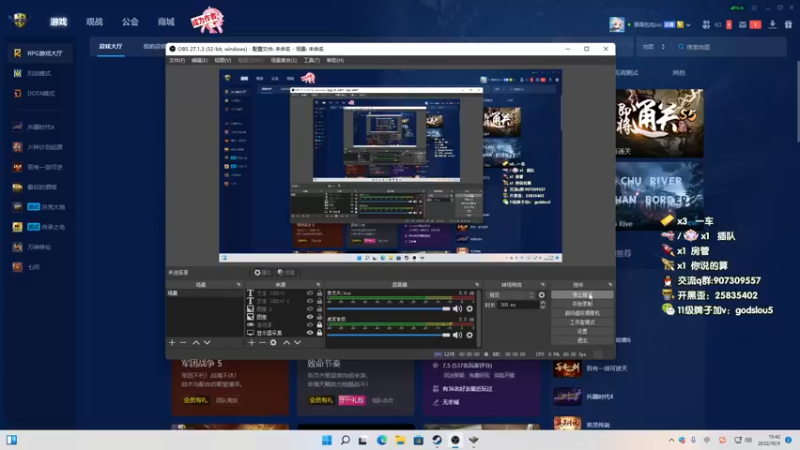Open File Explorer from the taskbar
This screenshot has height=450, width=800.
[400, 440]
